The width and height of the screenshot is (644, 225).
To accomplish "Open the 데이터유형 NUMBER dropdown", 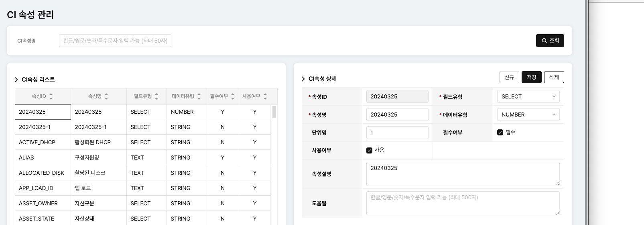I will click(x=528, y=115).
